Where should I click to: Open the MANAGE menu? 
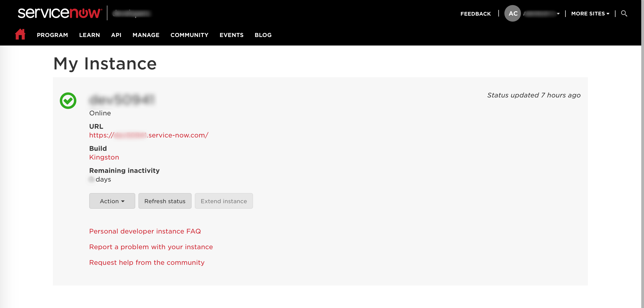146,35
